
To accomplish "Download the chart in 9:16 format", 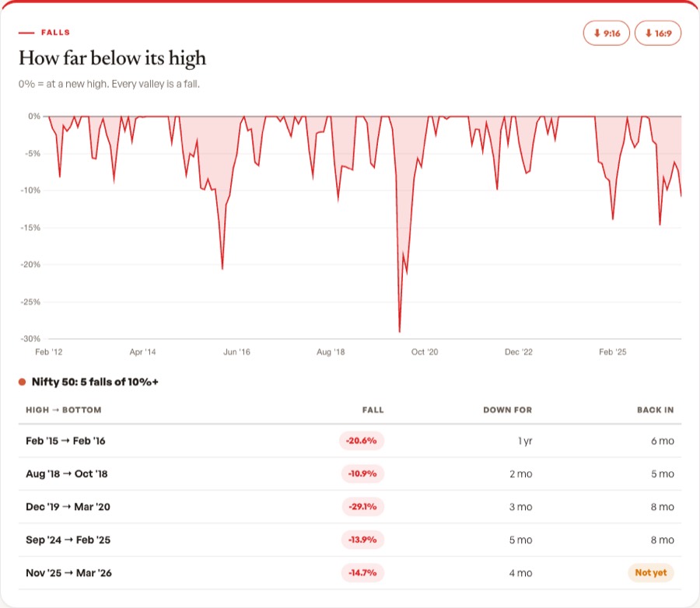I will [x=606, y=33].
